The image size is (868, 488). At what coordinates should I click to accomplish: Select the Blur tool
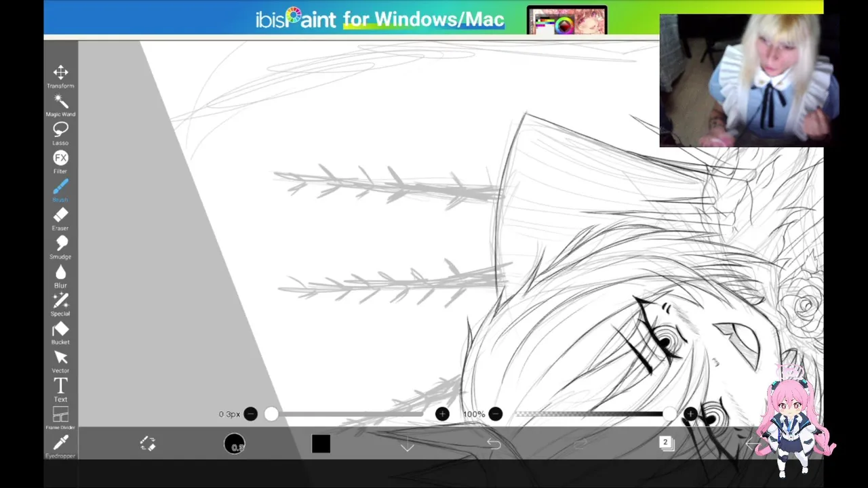(60, 276)
